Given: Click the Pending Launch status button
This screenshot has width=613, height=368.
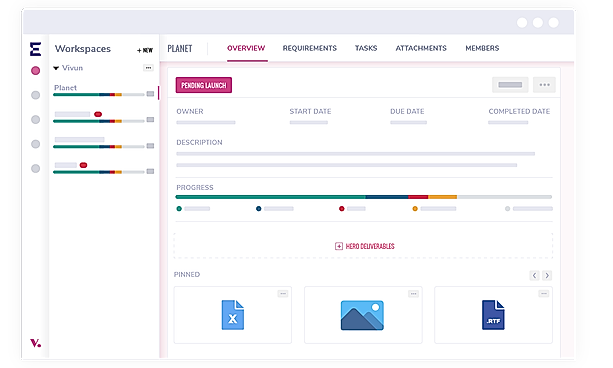Looking at the screenshot, I should click(204, 85).
